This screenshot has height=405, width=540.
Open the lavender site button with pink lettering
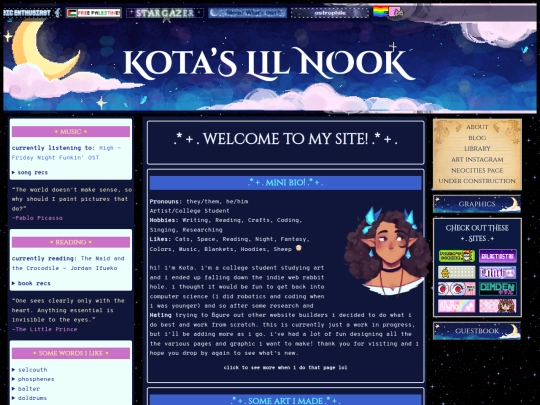click(x=498, y=272)
